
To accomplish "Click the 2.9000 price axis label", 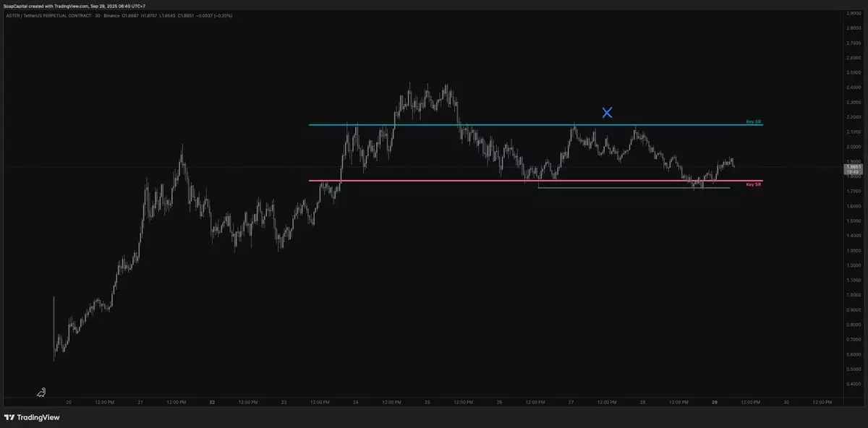I will pos(853,13).
